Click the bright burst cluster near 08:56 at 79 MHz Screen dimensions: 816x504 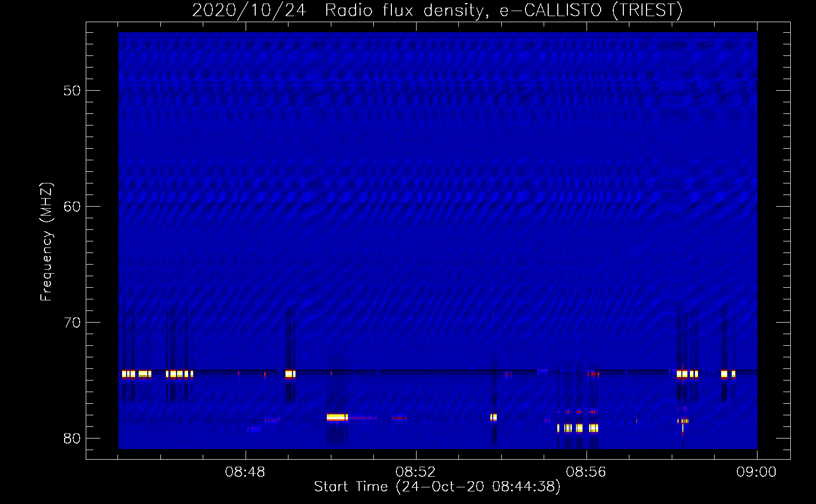coord(578,428)
